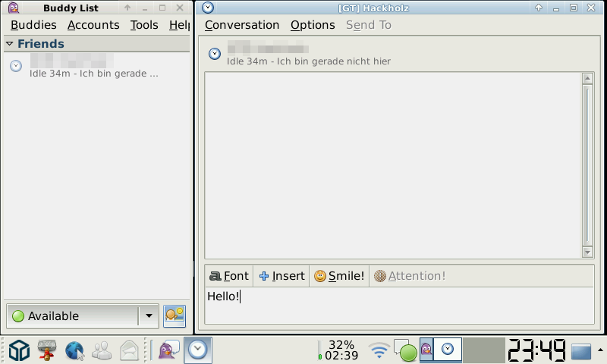Click the Pidgin icon in the taskbar

coord(168,350)
